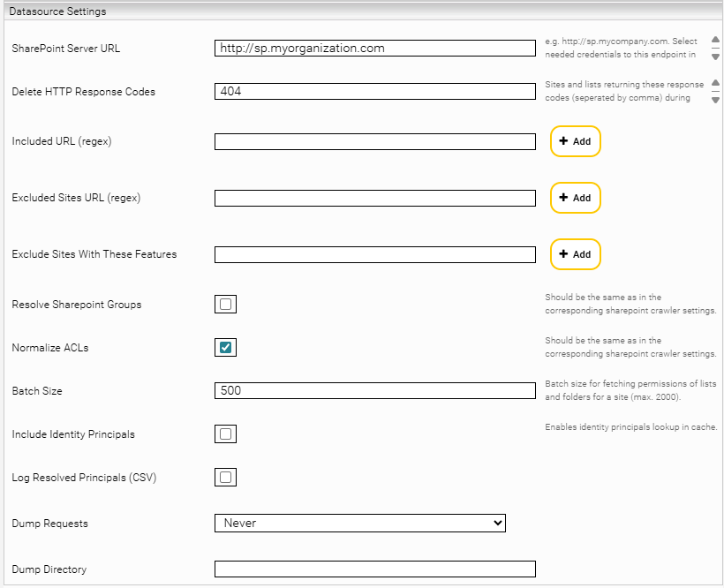724x588 pixels.
Task: Enable the Resolve Sharepoint Groups checkbox
Action: click(x=225, y=305)
